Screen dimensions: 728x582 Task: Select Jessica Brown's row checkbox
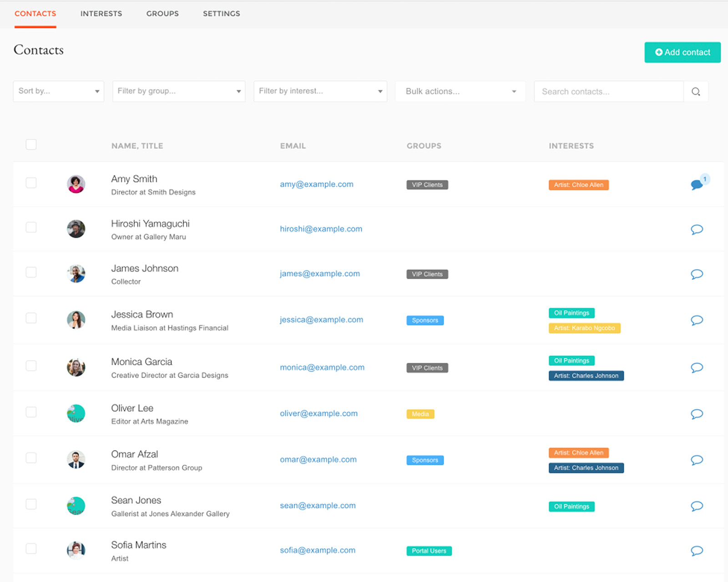[31, 318]
